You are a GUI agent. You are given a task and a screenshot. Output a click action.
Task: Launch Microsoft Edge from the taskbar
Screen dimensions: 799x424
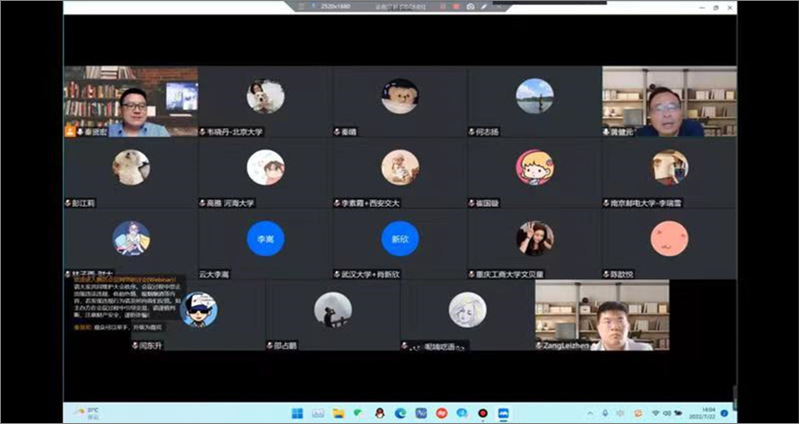398,412
